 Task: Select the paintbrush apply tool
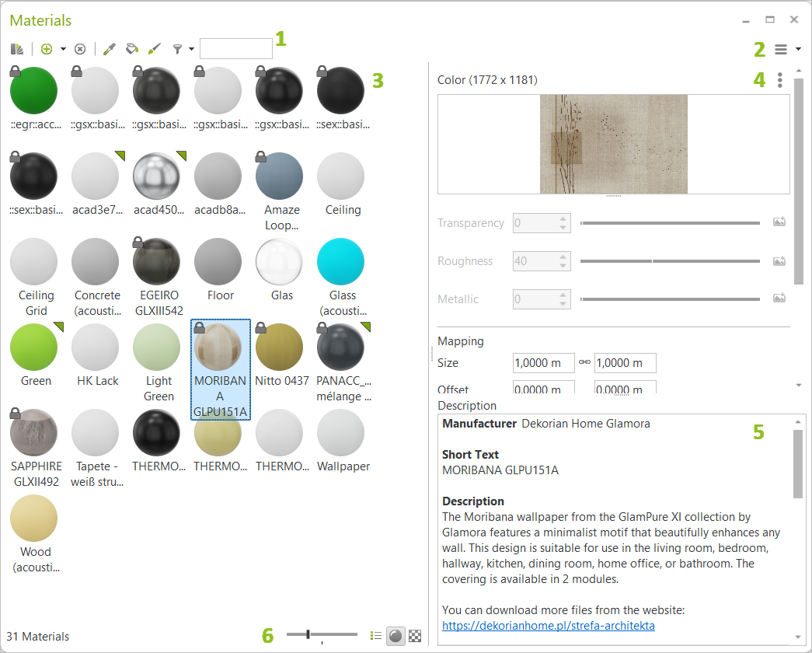154,49
